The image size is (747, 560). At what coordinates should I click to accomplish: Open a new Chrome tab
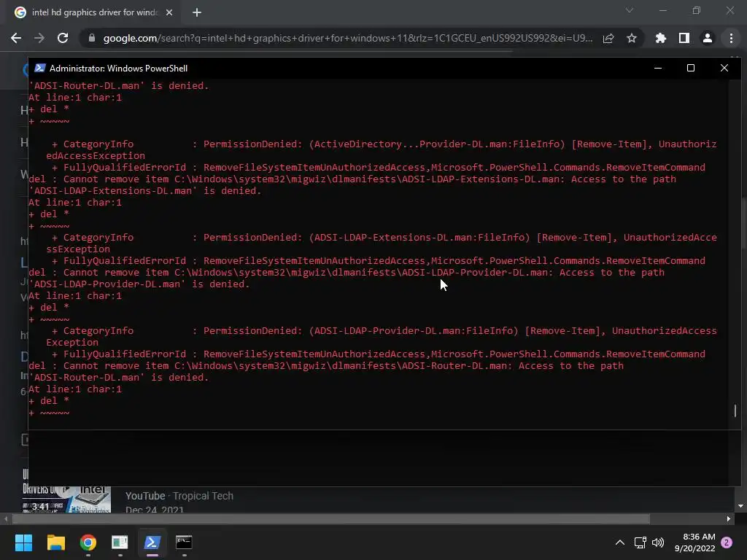(197, 12)
